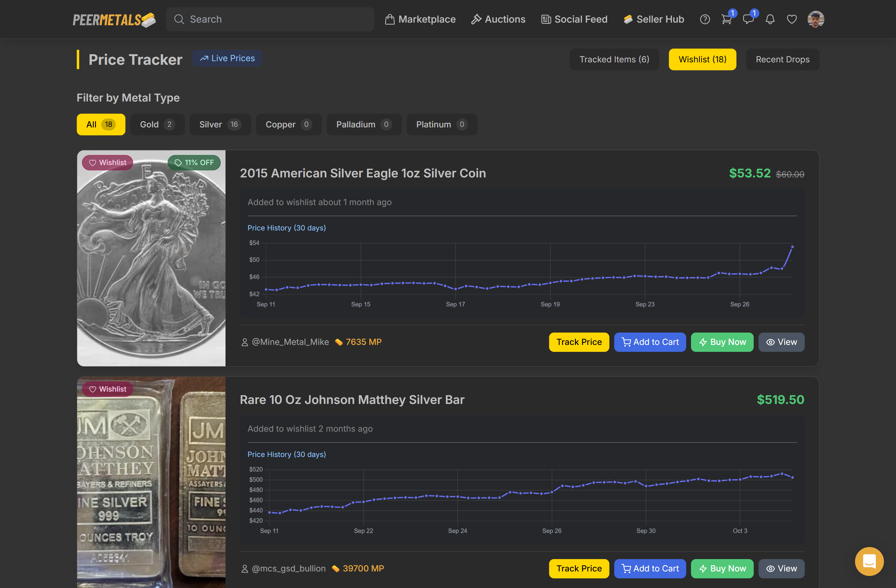
Task: Click the last price point on Silver Eagle chart
Action: click(x=792, y=247)
